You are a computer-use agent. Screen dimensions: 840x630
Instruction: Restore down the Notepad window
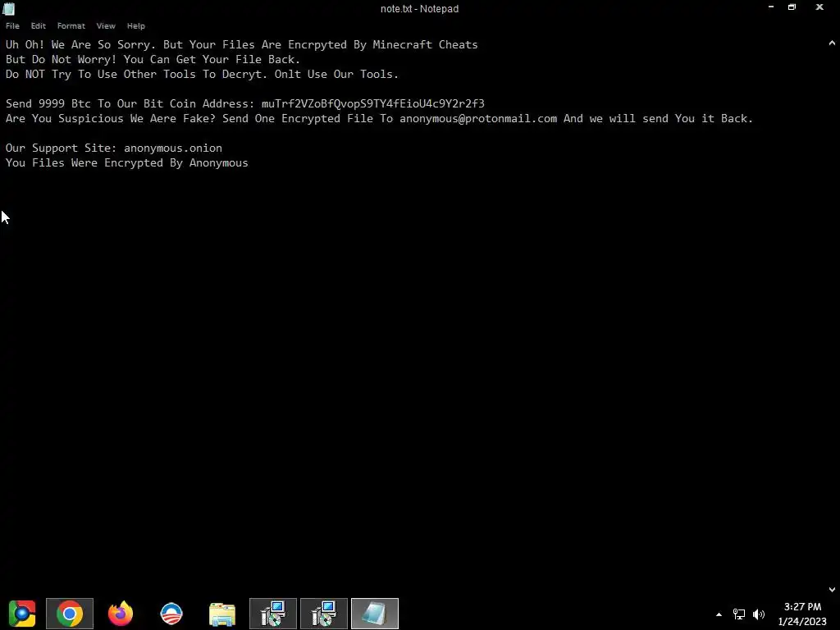coord(792,7)
